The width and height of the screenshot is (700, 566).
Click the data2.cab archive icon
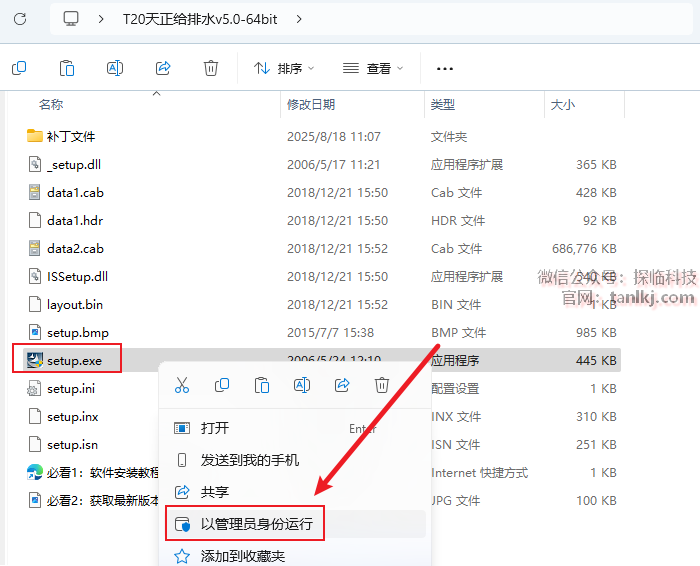(34, 248)
